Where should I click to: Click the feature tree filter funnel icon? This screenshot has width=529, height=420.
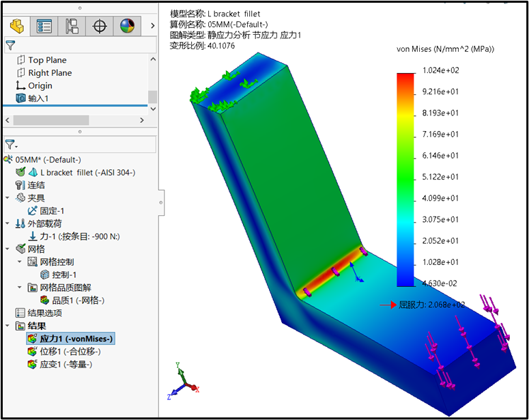(10, 46)
